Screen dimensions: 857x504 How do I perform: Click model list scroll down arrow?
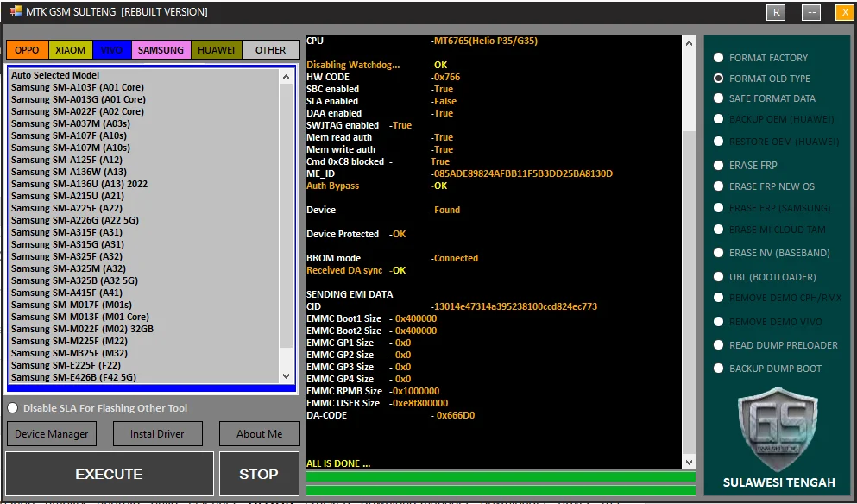(x=286, y=376)
